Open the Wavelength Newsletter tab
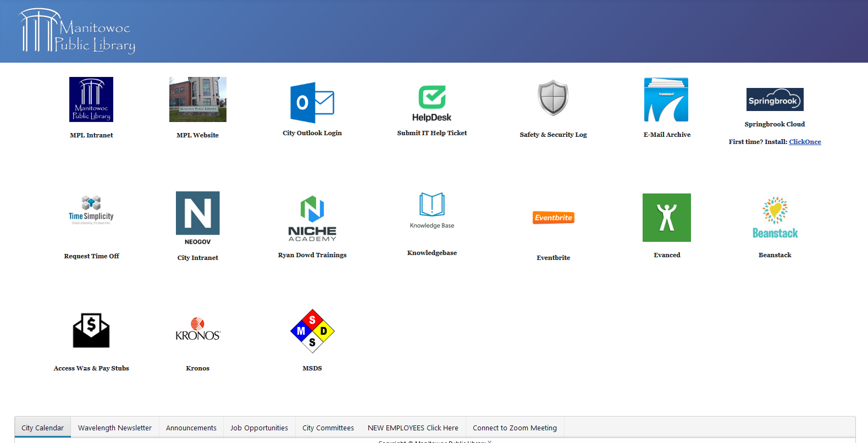868x443 pixels. click(x=115, y=428)
